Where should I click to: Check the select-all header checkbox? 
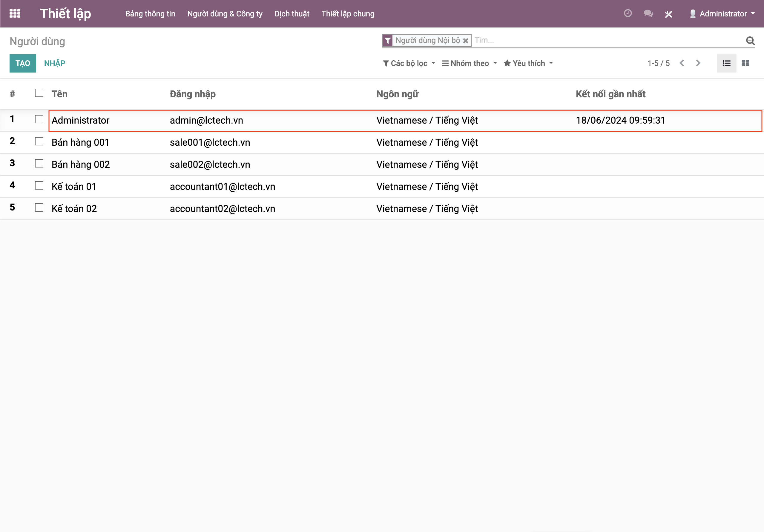pos(39,93)
